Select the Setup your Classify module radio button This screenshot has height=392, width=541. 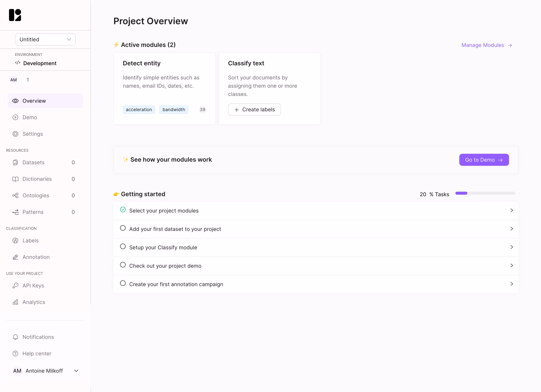coord(123,246)
